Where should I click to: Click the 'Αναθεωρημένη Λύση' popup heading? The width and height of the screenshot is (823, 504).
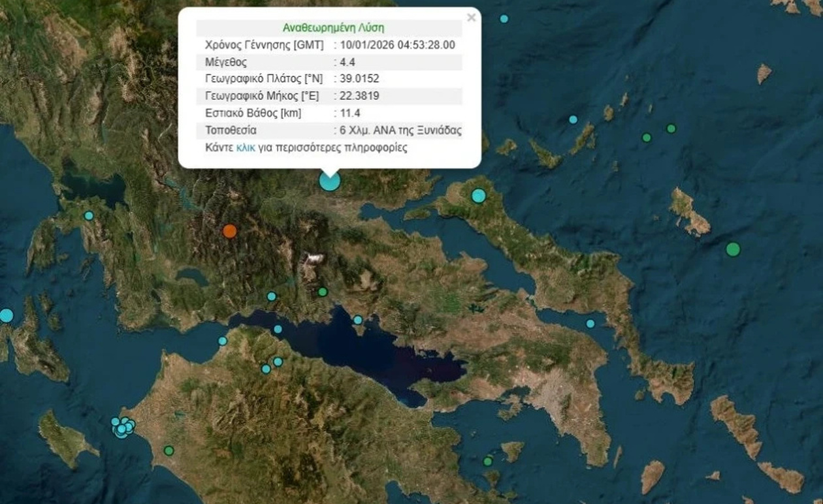click(x=333, y=27)
